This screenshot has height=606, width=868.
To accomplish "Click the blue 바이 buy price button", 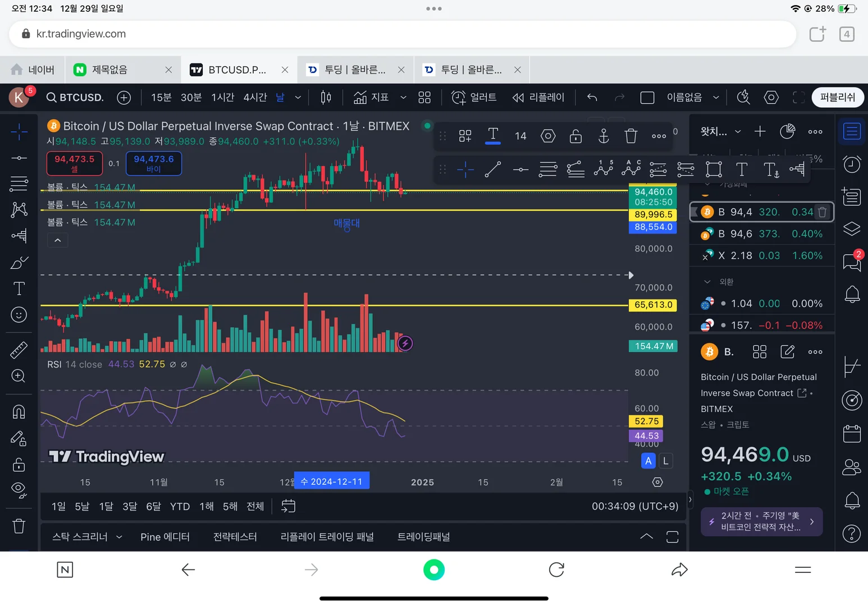I will point(154,163).
